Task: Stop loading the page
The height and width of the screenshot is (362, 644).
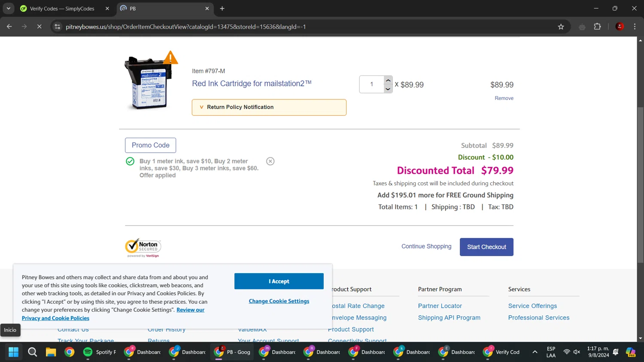Action: [39, 27]
